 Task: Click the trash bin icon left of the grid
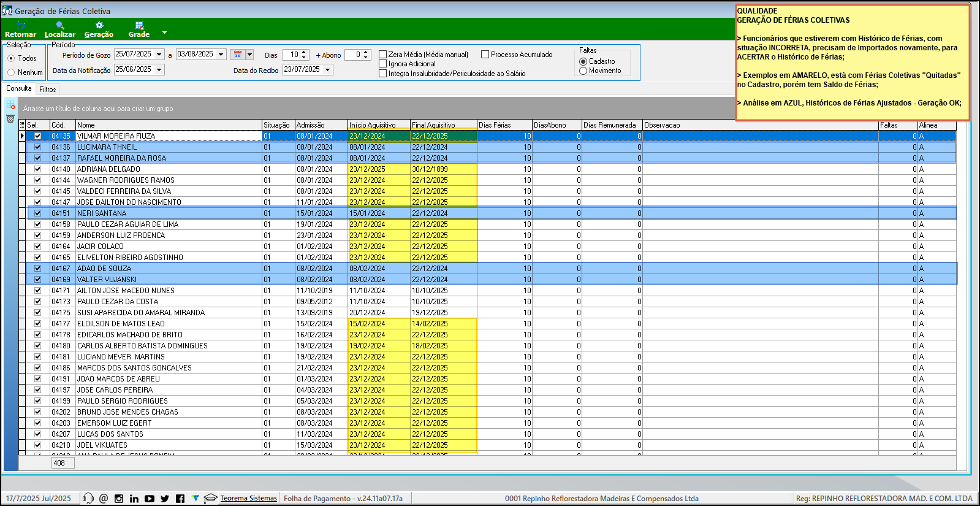tap(10, 118)
